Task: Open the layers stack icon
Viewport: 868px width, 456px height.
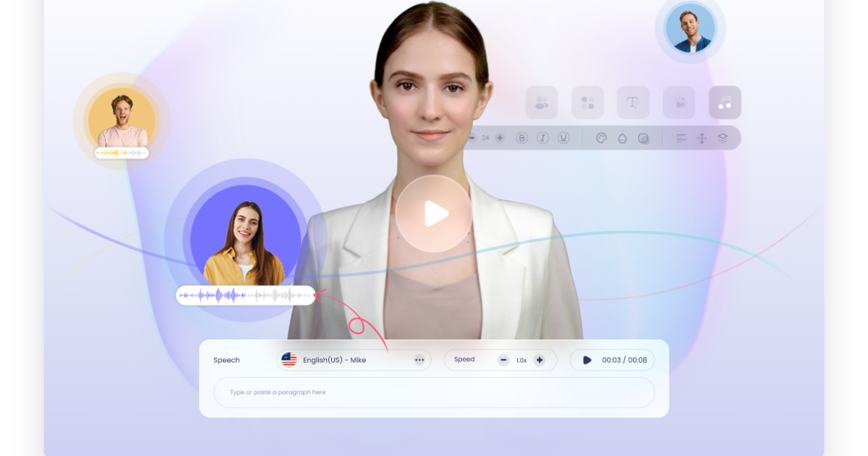Action: coord(723,138)
